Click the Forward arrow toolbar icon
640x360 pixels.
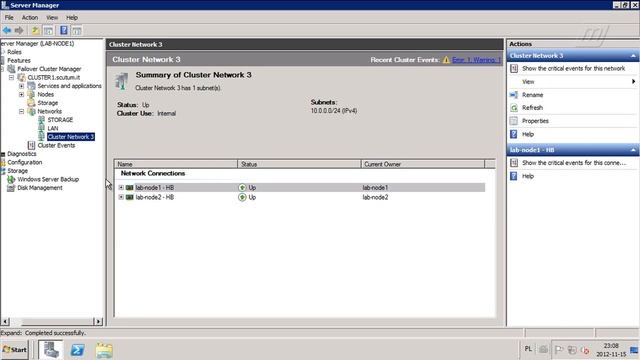(19, 30)
